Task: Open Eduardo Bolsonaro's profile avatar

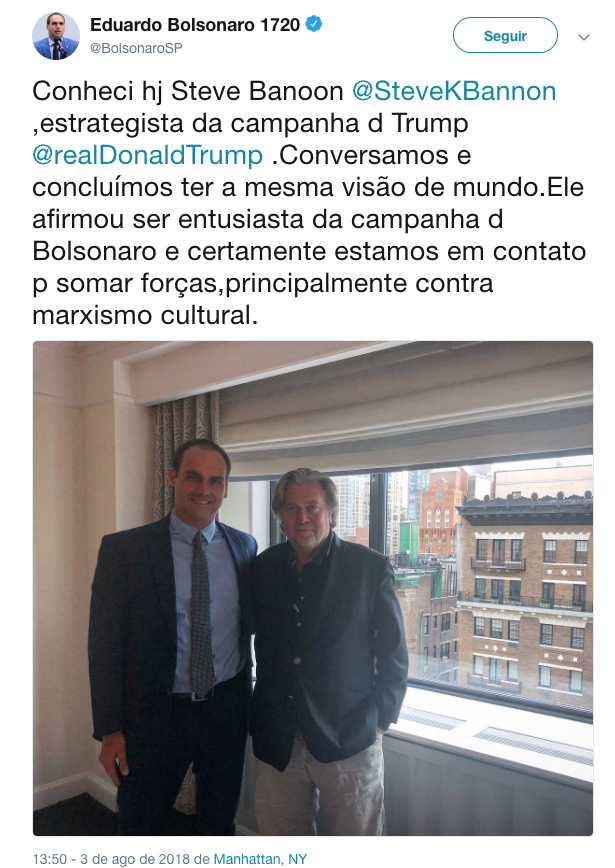Action: [56, 36]
